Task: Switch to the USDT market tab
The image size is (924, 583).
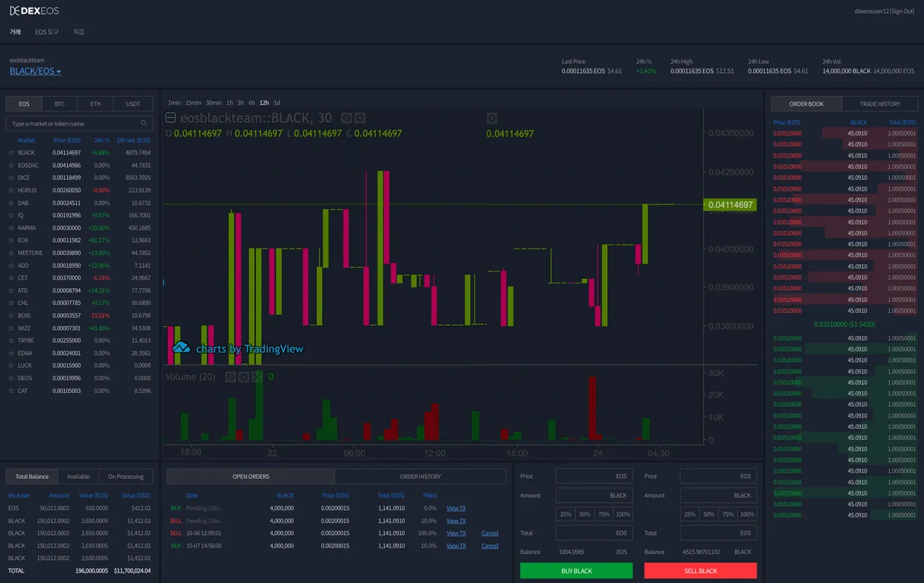Action: [133, 104]
